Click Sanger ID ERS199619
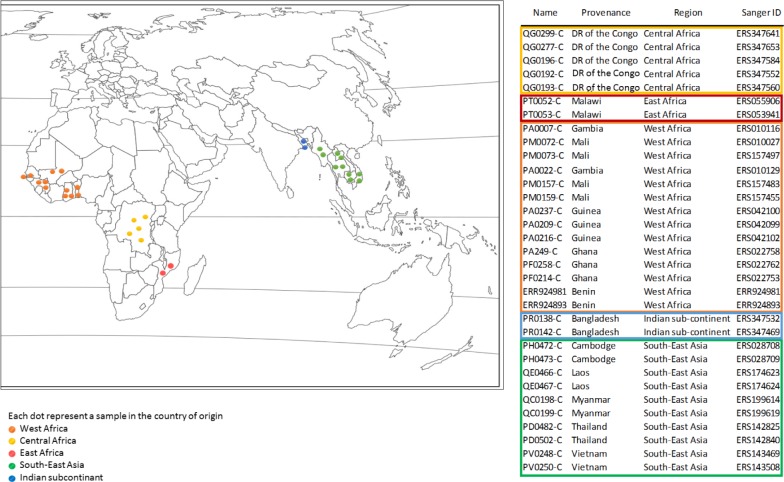 [758, 413]
